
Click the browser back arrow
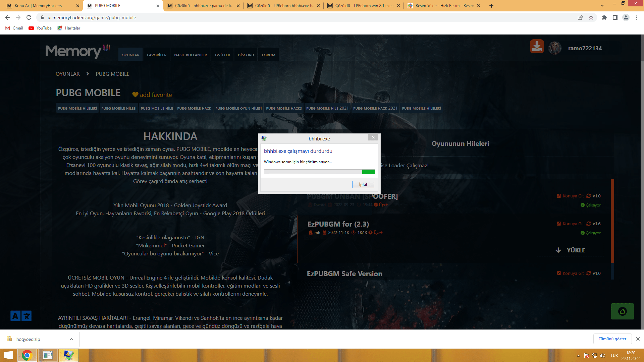[7, 17]
